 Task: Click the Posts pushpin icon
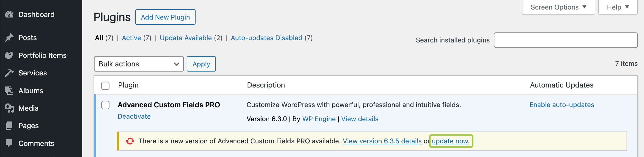click(x=9, y=38)
